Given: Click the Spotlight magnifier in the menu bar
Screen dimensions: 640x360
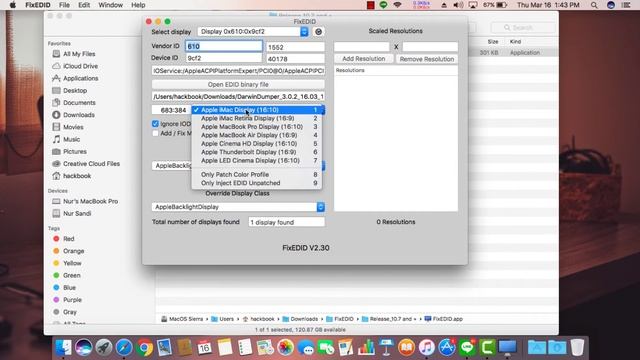Looking at the screenshot, I should click(x=594, y=5).
